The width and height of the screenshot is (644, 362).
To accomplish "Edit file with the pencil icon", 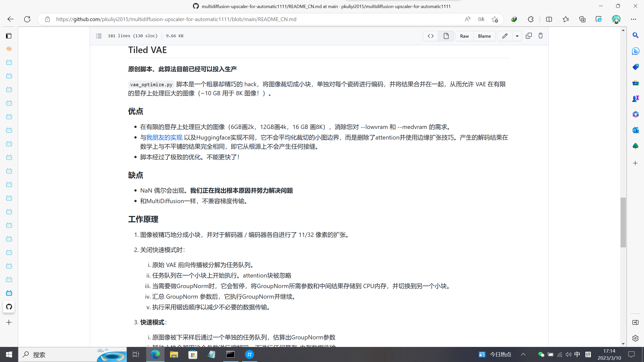I will [505, 36].
